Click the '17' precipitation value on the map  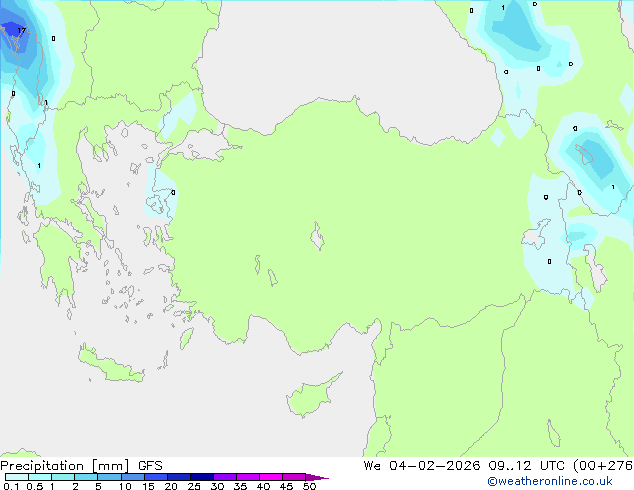pyautogui.click(x=22, y=30)
